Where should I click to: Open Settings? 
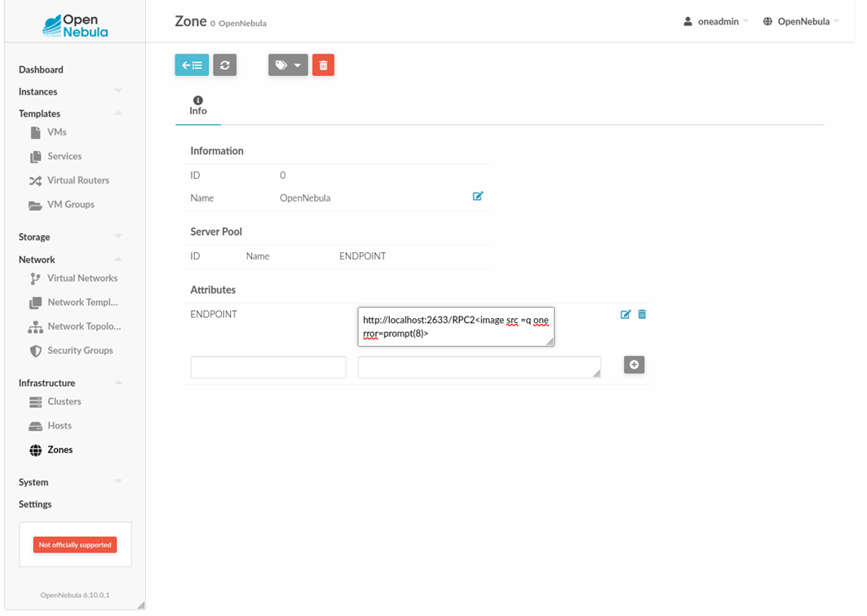click(x=35, y=504)
